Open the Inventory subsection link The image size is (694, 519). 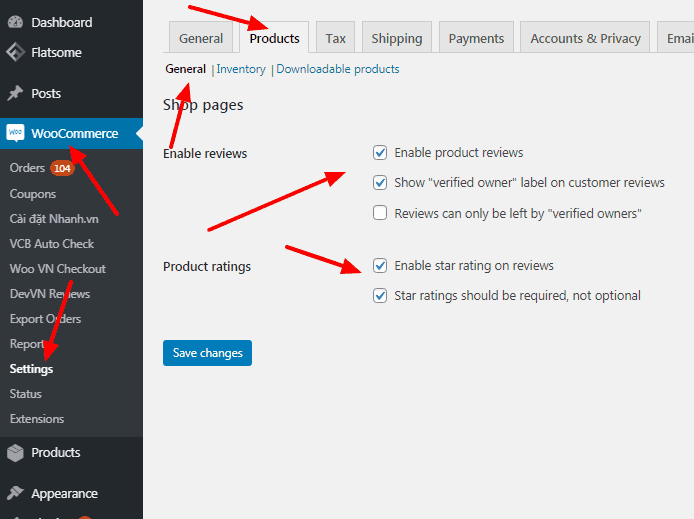[241, 69]
